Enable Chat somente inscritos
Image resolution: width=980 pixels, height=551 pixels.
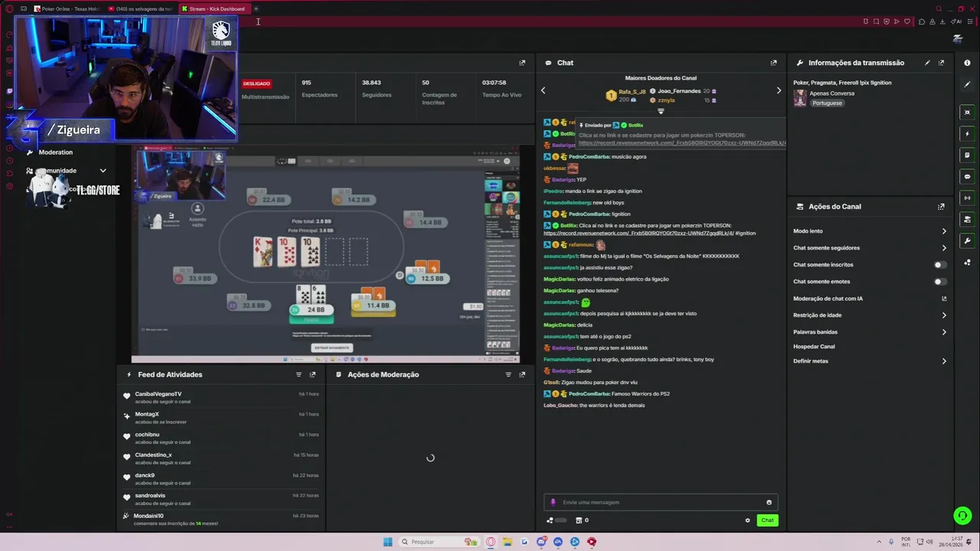click(939, 265)
